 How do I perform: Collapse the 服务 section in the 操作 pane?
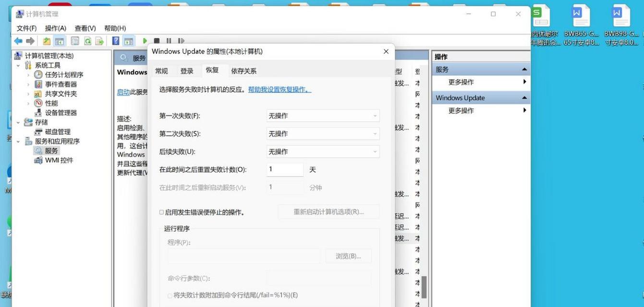(524, 70)
